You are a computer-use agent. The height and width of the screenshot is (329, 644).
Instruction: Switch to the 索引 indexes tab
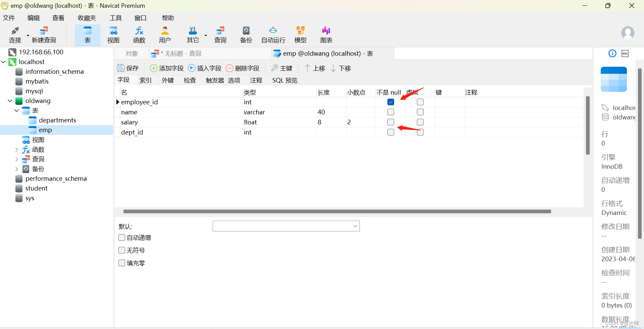(x=146, y=80)
